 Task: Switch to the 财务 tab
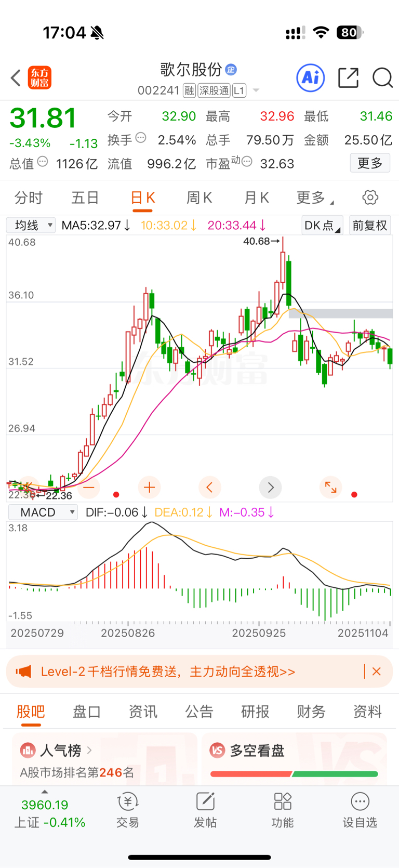coord(311,712)
